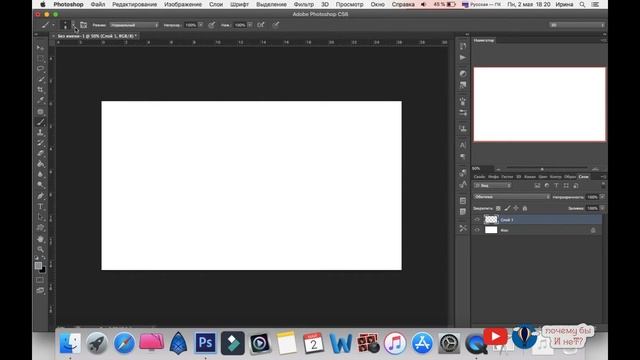Open the Просмотр menu
Screen dimensions: 640x360
tap(349, 4)
